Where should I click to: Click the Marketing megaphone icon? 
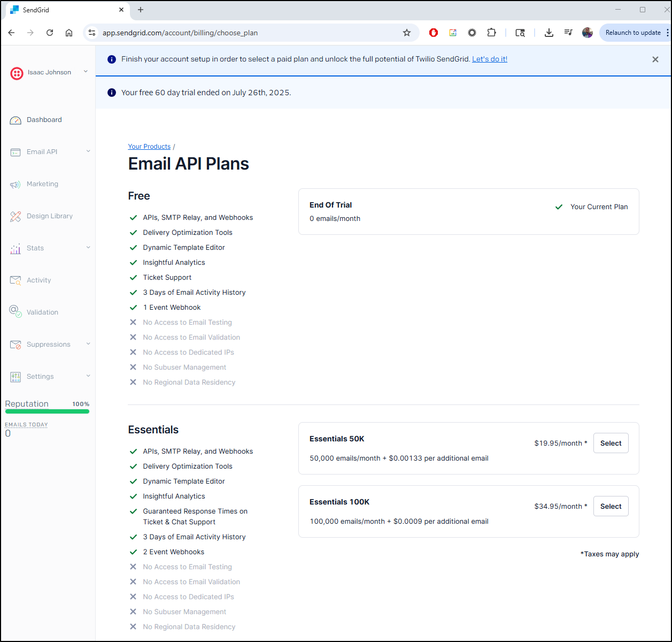pos(16,185)
